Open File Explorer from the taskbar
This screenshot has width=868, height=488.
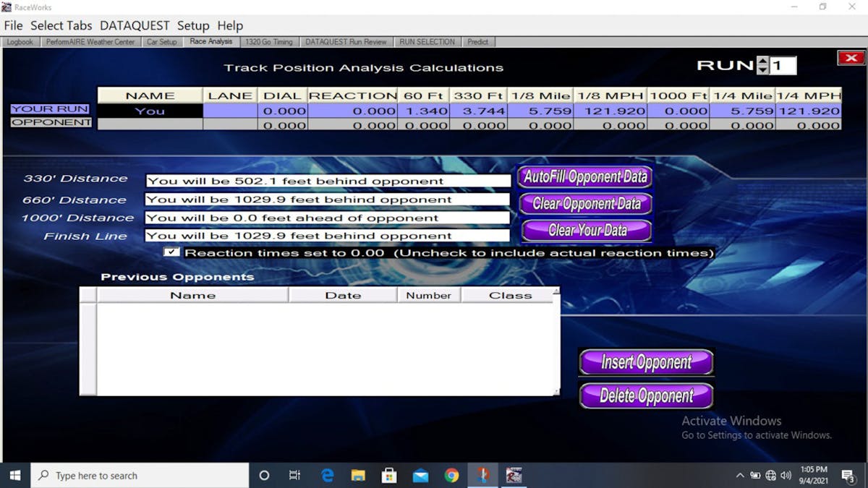[x=358, y=475]
